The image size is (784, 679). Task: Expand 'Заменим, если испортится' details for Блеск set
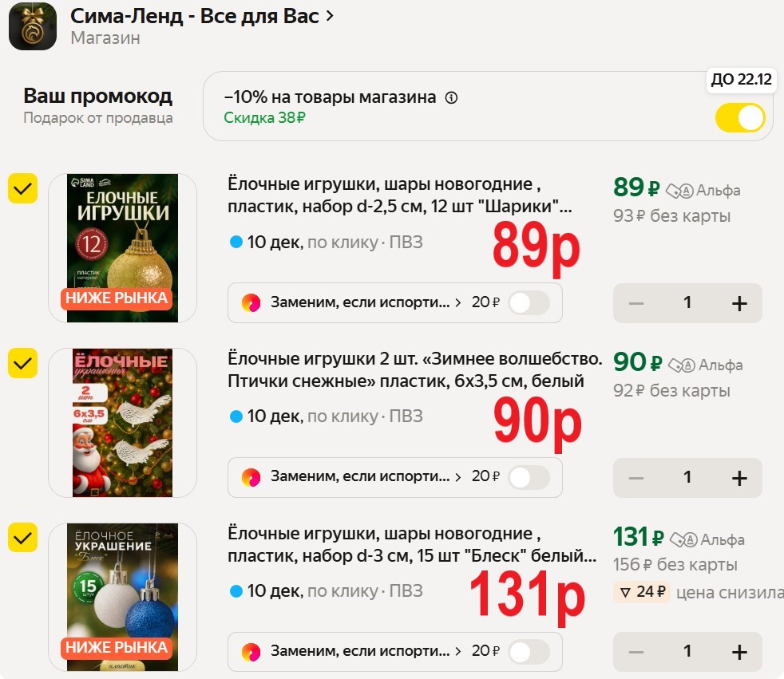pos(458,651)
